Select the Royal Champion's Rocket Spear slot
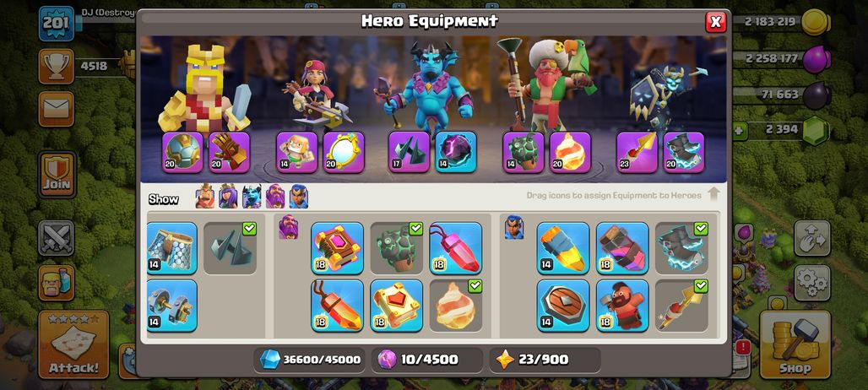The width and height of the screenshot is (868, 390). (x=637, y=152)
